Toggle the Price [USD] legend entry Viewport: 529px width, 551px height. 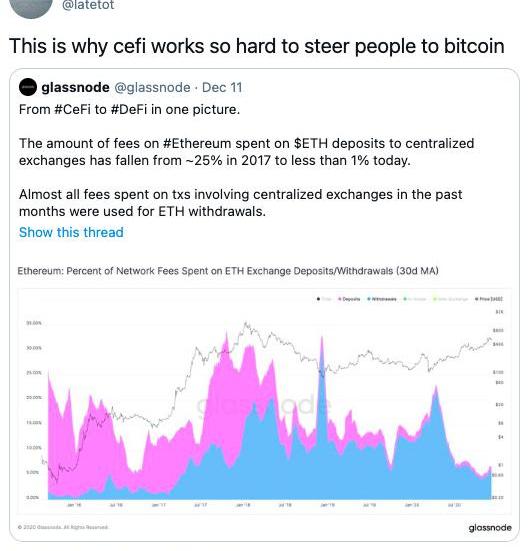click(489, 299)
